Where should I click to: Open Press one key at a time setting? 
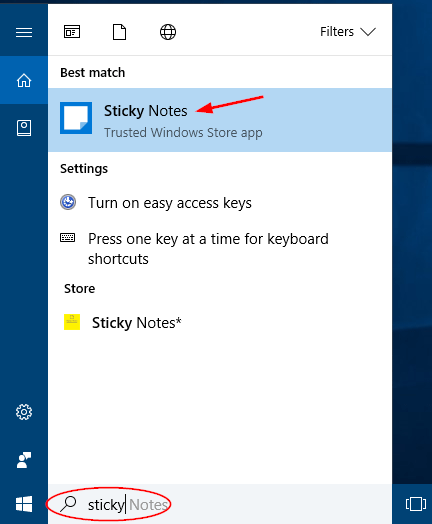click(220, 249)
